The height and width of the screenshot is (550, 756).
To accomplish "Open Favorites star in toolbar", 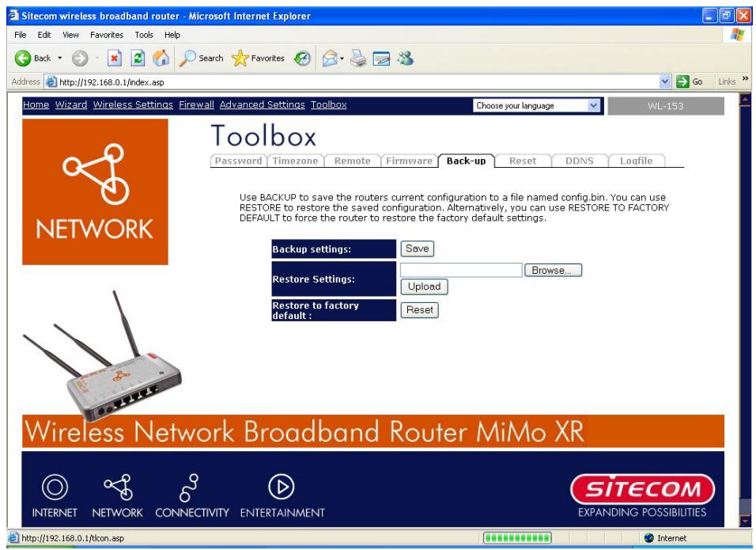I will [x=258, y=59].
